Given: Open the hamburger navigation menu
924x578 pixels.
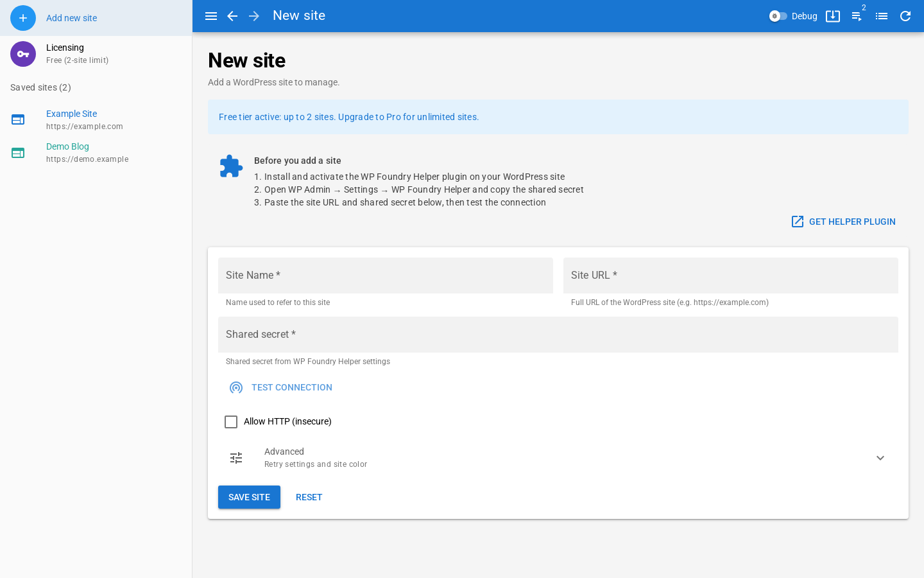Looking at the screenshot, I should 211,16.
